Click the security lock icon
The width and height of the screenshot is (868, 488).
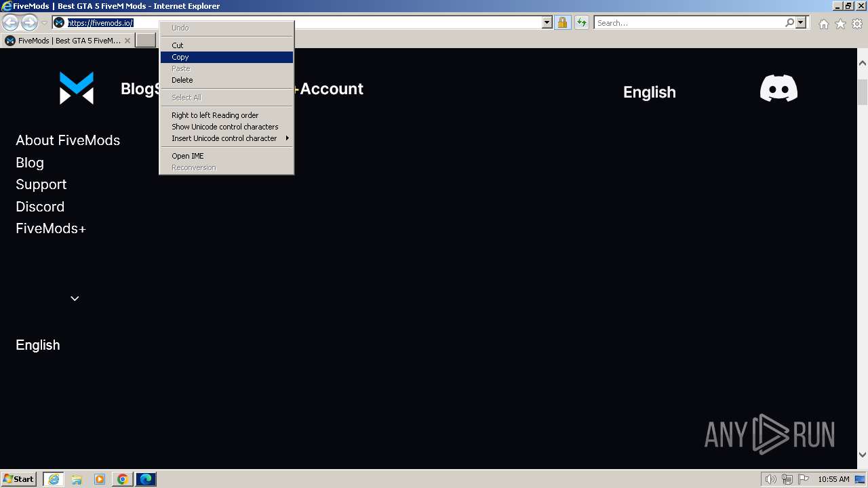tap(562, 23)
